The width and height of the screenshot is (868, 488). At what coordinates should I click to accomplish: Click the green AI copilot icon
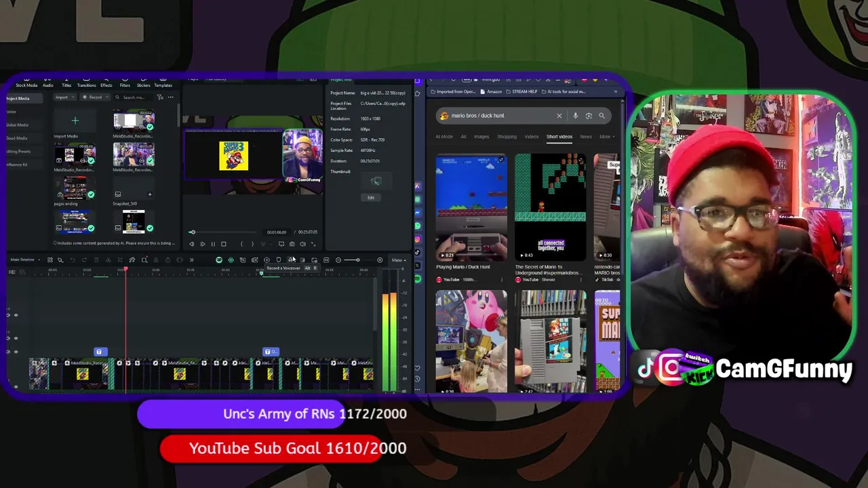click(218, 260)
